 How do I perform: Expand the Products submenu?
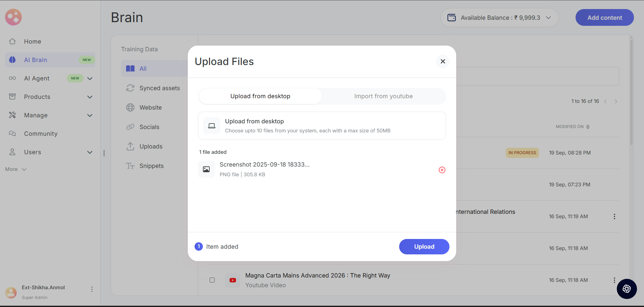tap(90, 97)
